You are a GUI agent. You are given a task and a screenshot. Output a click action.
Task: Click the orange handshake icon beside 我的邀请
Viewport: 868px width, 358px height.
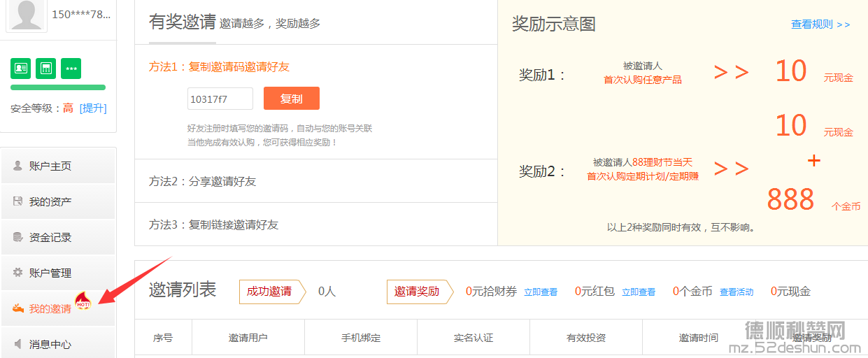[x=18, y=308]
